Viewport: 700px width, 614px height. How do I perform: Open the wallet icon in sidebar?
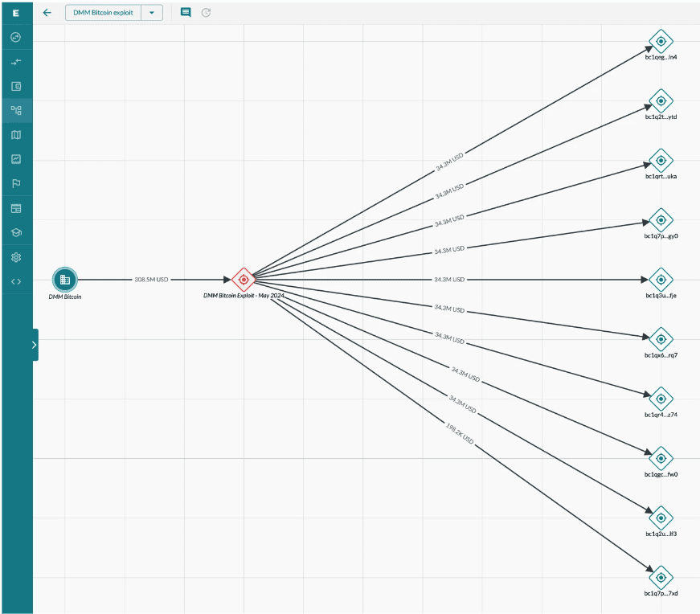[16, 86]
